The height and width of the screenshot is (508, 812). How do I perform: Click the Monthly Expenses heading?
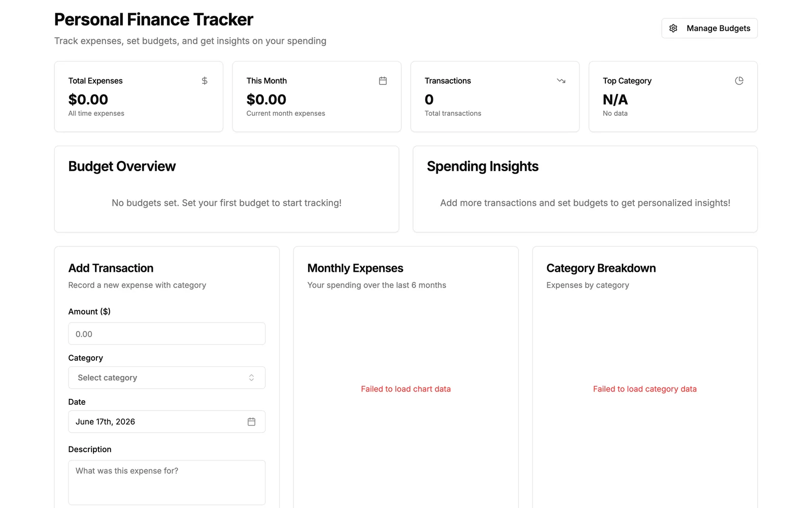tap(355, 268)
